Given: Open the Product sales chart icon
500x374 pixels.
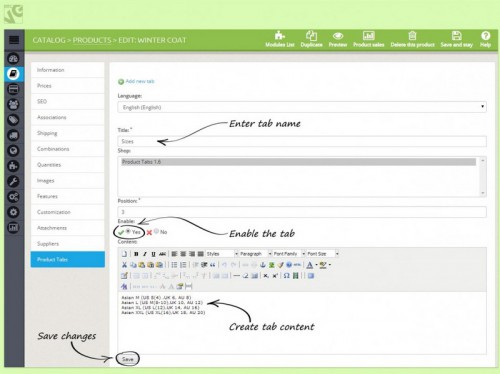Looking at the screenshot, I should click(368, 35).
